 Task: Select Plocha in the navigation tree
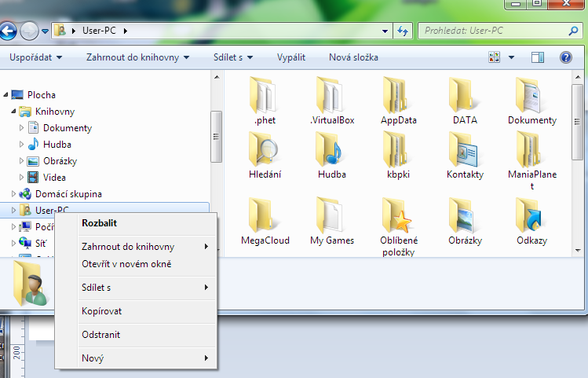coord(42,95)
